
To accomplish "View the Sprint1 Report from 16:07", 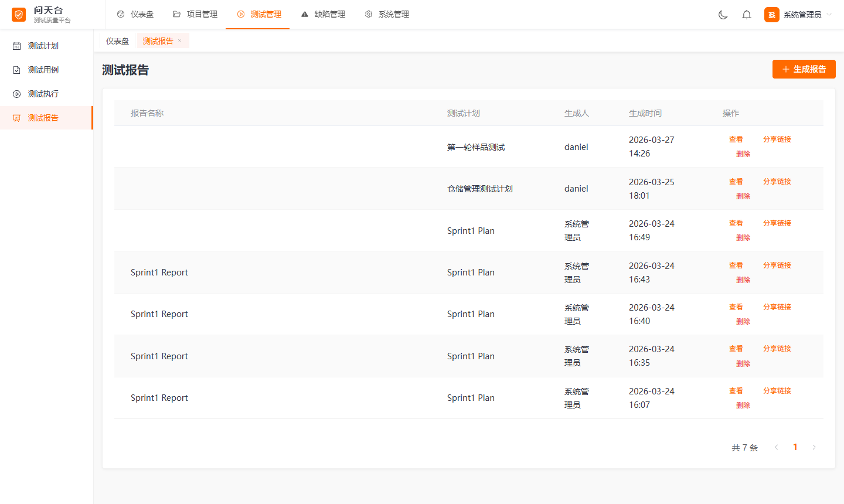I will [x=736, y=391].
